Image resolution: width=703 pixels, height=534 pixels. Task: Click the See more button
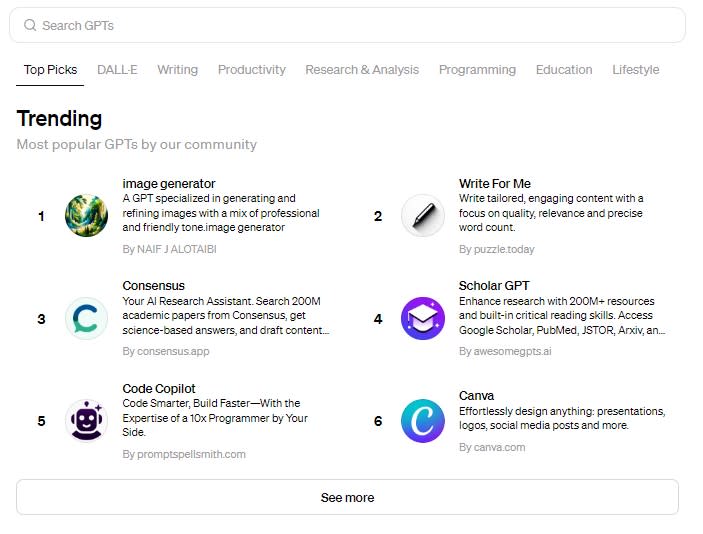pos(347,497)
